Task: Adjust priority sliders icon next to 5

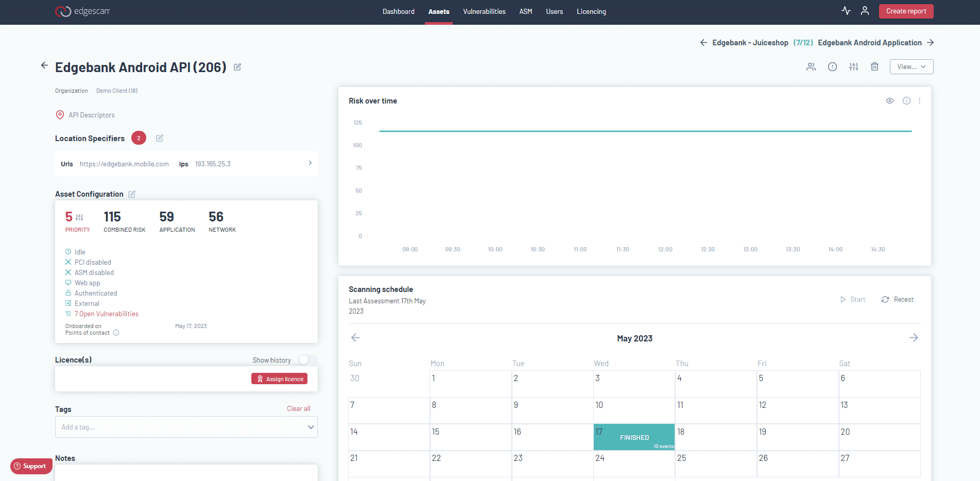Action: (x=79, y=217)
